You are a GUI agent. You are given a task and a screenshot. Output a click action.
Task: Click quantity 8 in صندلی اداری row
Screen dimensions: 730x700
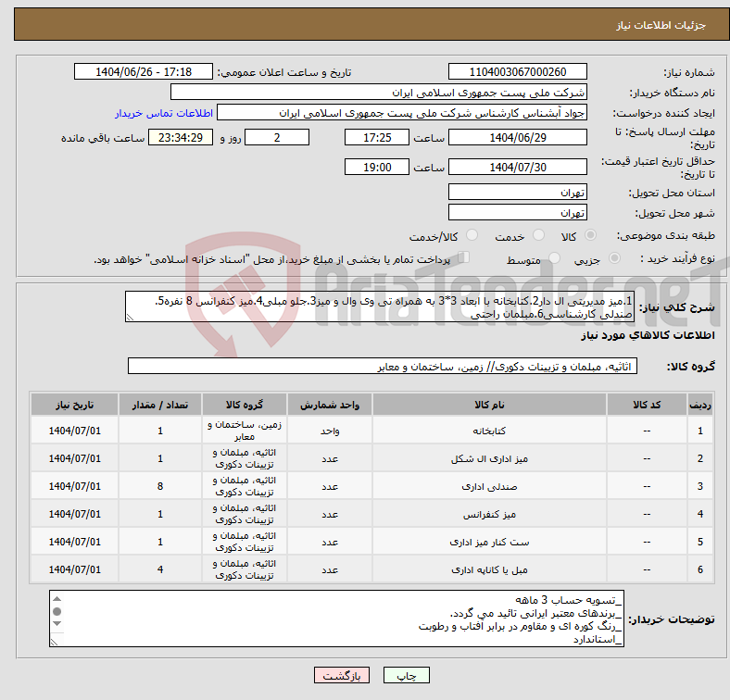point(159,486)
